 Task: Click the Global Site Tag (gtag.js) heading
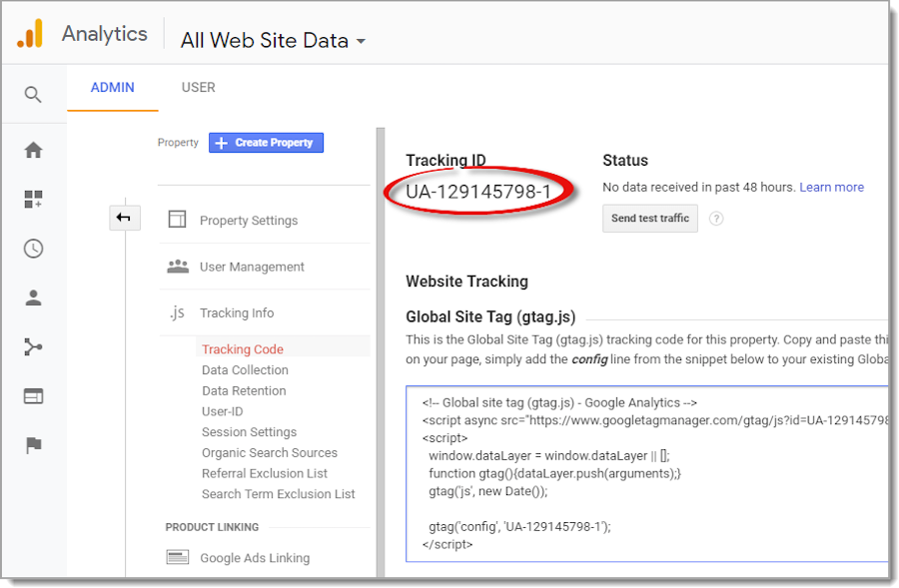(x=490, y=316)
